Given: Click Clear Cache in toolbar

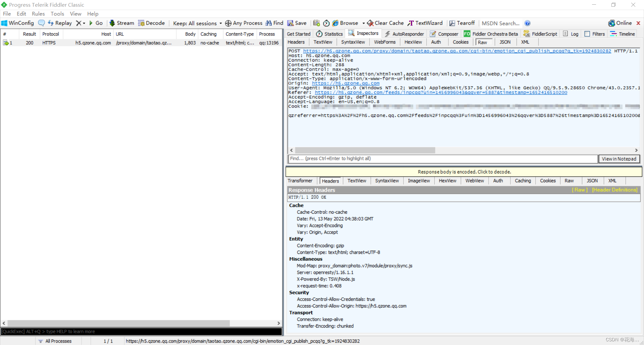Looking at the screenshot, I should (x=385, y=23).
